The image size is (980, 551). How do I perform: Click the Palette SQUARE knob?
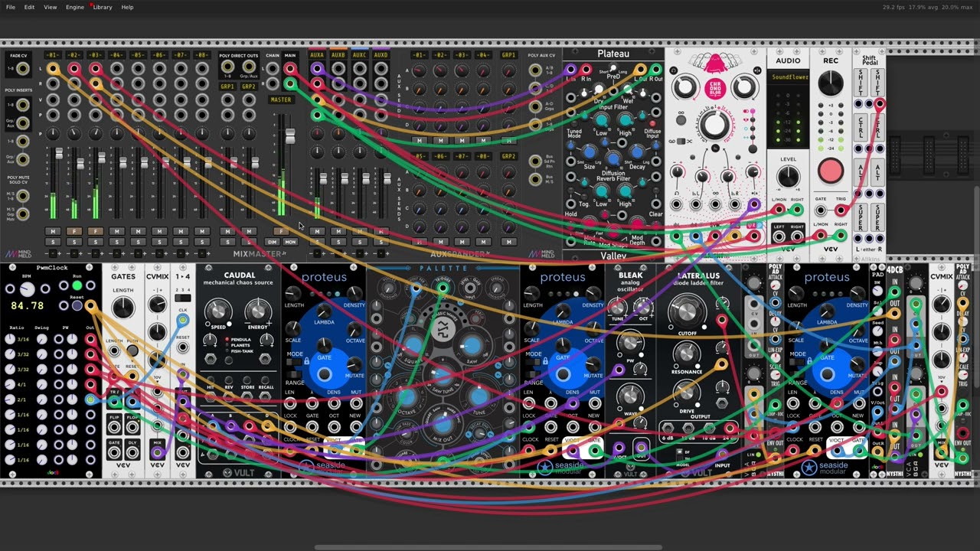pyautogui.click(x=413, y=344)
